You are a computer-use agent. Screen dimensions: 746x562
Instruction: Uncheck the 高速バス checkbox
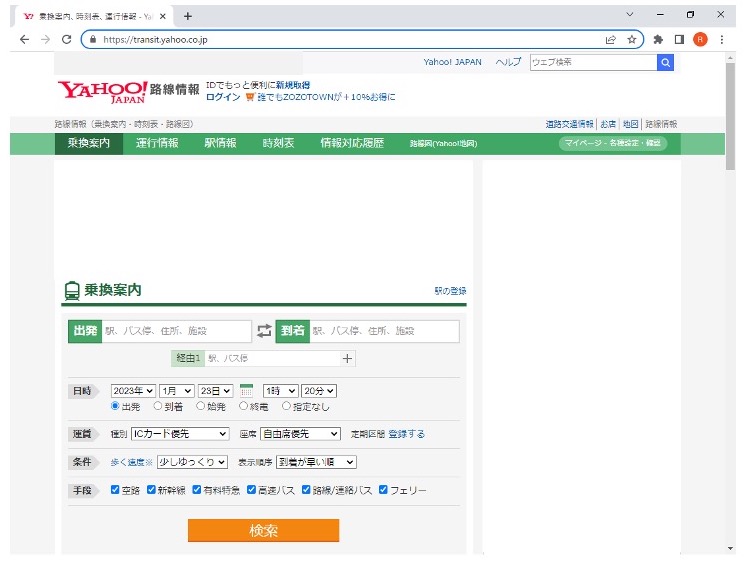tap(251, 490)
